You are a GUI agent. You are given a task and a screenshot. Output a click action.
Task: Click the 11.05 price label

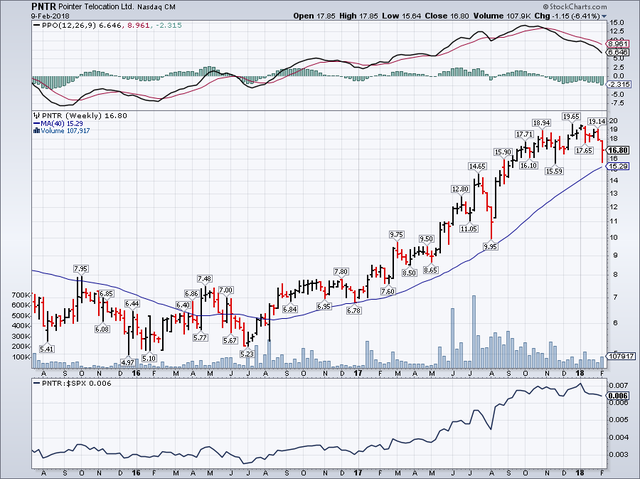click(x=469, y=229)
